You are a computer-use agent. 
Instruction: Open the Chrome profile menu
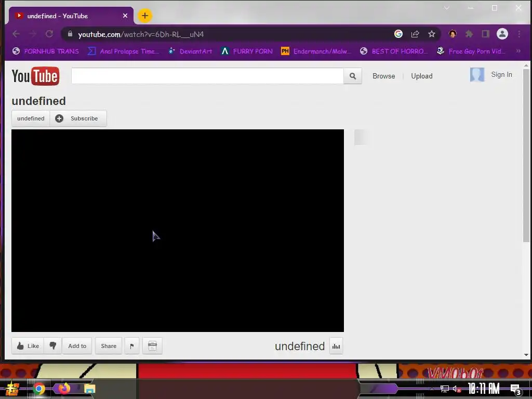point(502,34)
